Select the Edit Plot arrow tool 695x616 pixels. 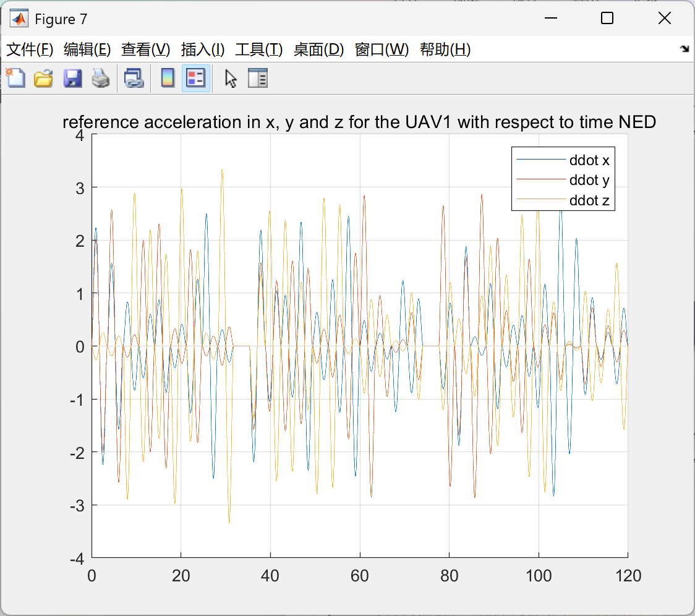pyautogui.click(x=231, y=79)
